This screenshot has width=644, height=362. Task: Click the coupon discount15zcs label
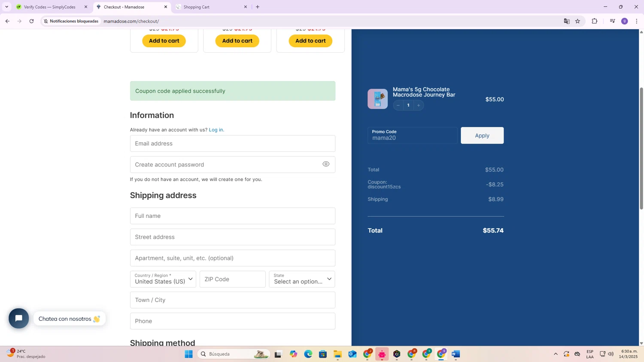click(384, 184)
